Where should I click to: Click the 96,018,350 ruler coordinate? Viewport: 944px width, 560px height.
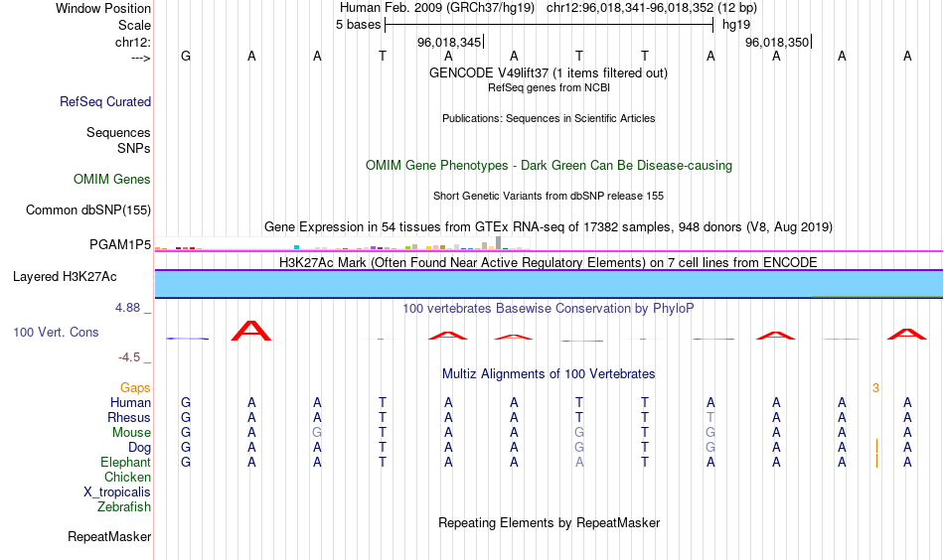point(777,42)
